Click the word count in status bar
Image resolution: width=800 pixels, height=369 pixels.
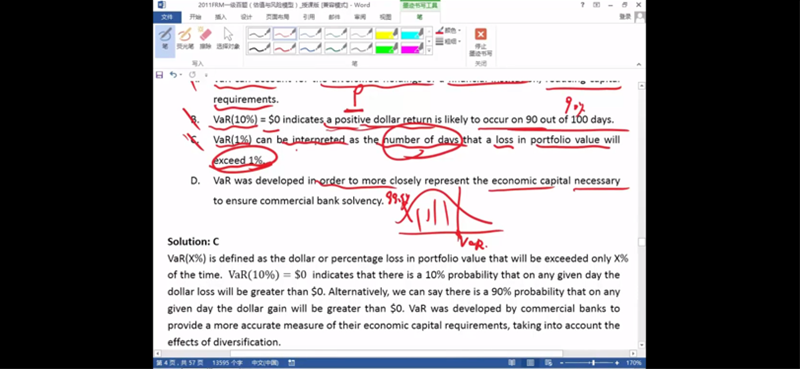click(227, 363)
